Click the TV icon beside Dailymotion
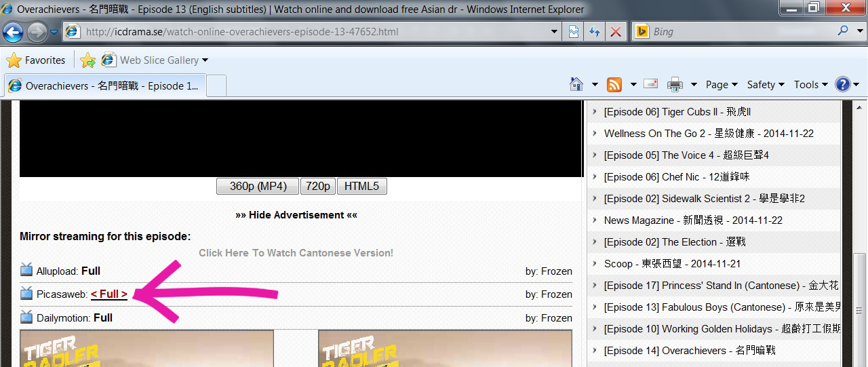The height and width of the screenshot is (367, 868). coord(26,317)
